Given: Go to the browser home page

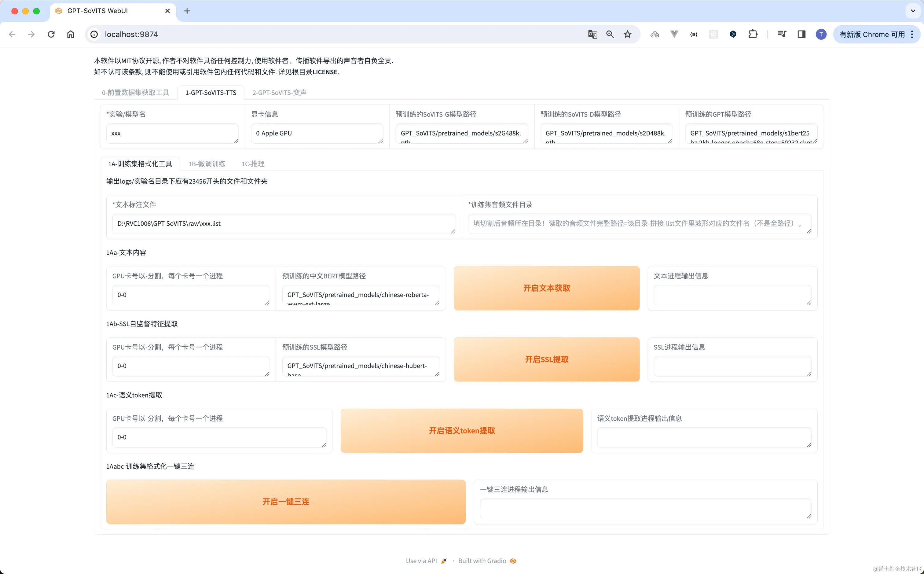Looking at the screenshot, I should (x=71, y=34).
